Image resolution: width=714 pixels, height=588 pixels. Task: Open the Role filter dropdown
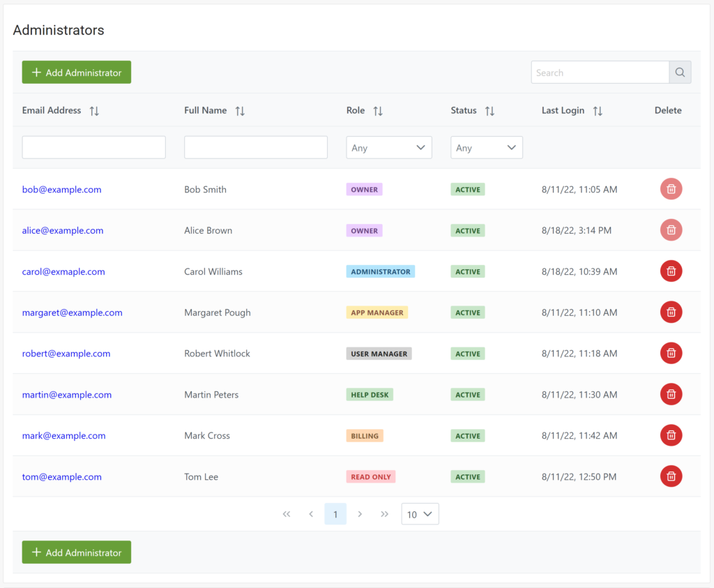[x=389, y=148]
